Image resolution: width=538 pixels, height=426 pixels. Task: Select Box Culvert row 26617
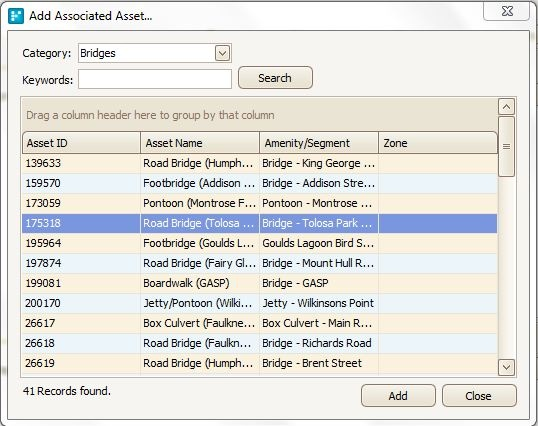pos(260,323)
